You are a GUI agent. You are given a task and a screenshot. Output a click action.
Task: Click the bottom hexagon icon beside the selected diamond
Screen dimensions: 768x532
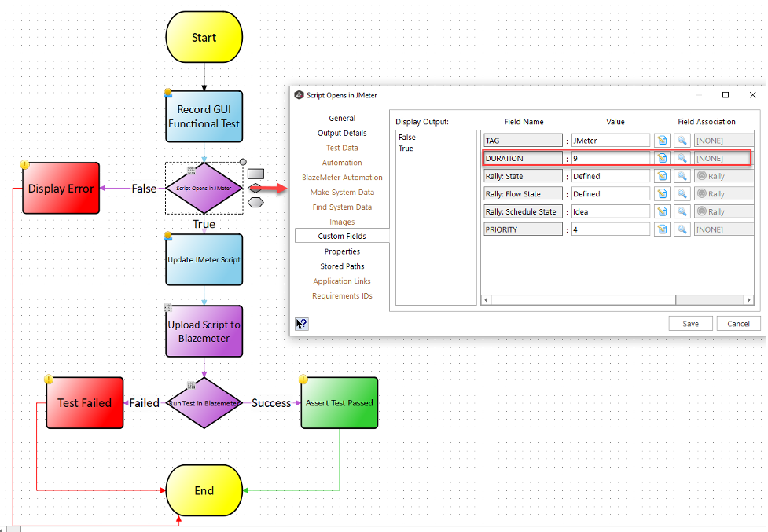[x=255, y=202]
